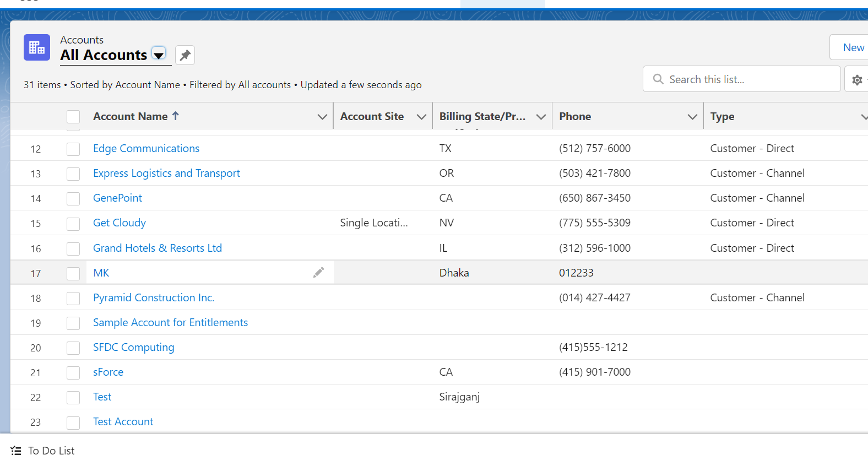Click the To Do List icon
This screenshot has width=868, height=455.
click(16, 451)
